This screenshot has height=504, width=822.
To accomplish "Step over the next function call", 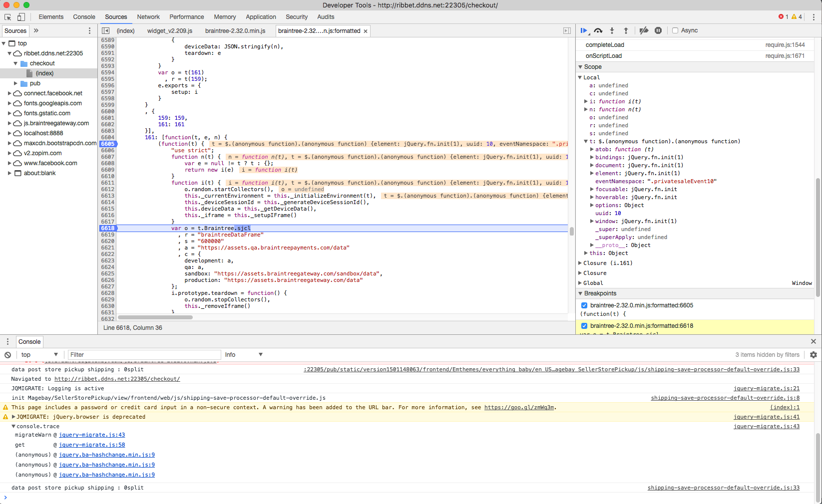I will click(x=598, y=30).
